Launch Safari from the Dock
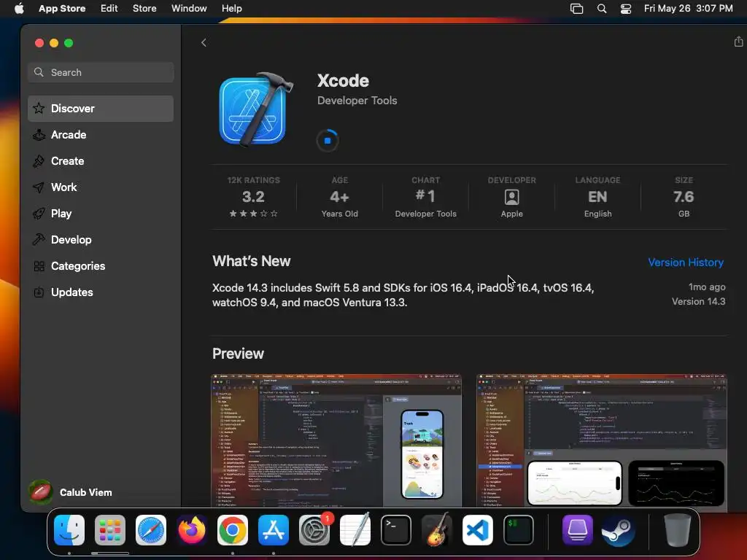This screenshot has width=747, height=560. click(x=151, y=530)
